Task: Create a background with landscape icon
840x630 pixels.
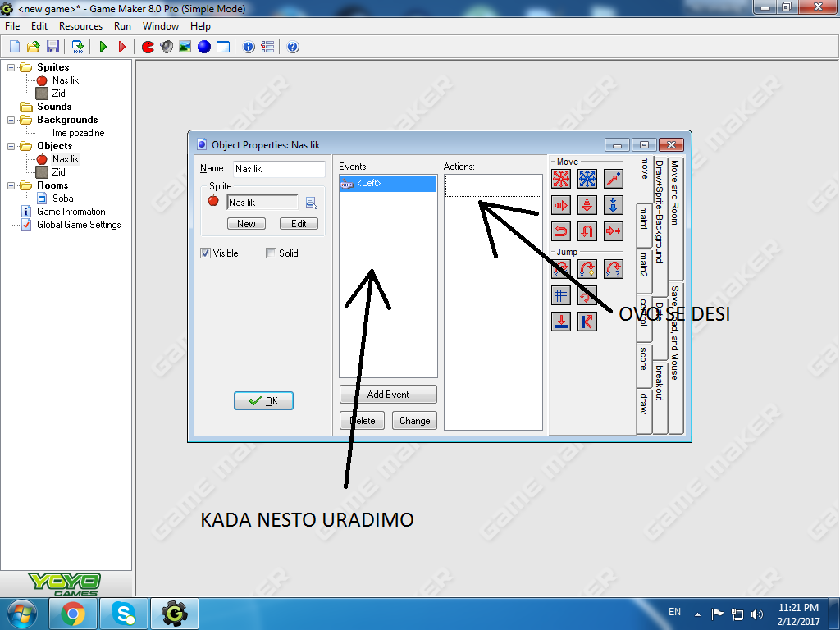Action: tap(185, 47)
